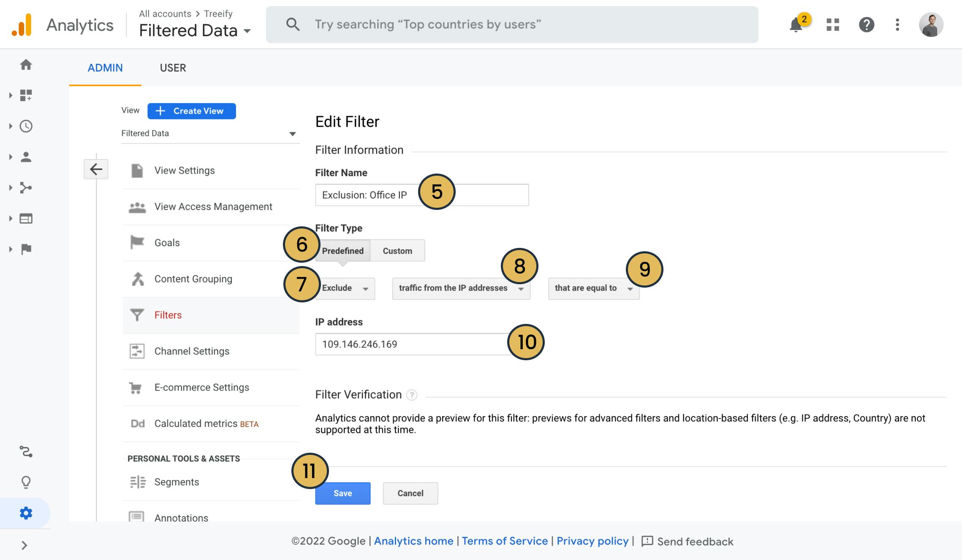This screenshot has height=560, width=962.
Task: Switch to the USER tab
Action: (173, 67)
